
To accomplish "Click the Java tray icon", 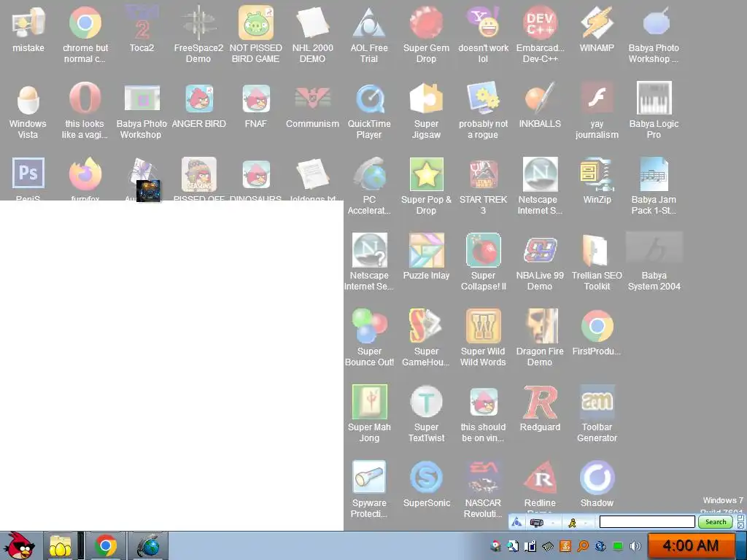I will 565,546.
